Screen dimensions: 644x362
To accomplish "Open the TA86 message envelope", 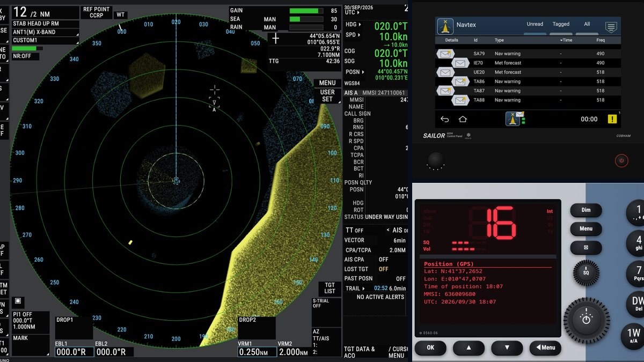I will click(x=460, y=82).
